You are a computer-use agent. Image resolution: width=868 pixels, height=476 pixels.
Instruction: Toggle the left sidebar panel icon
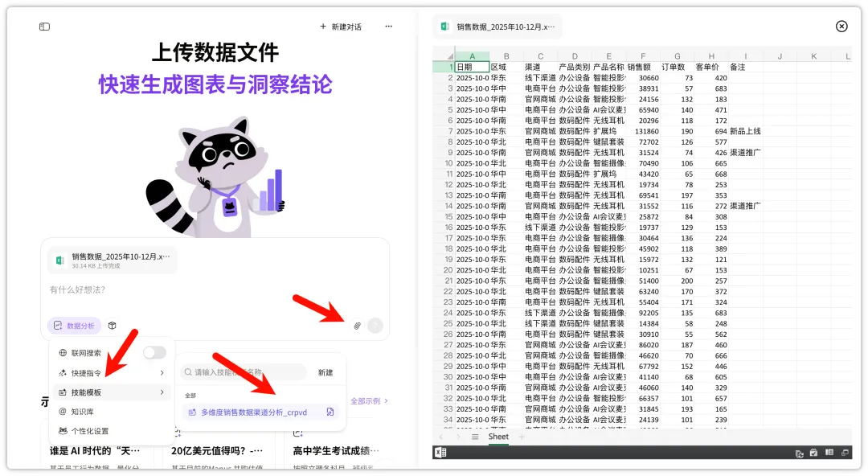tap(44, 27)
